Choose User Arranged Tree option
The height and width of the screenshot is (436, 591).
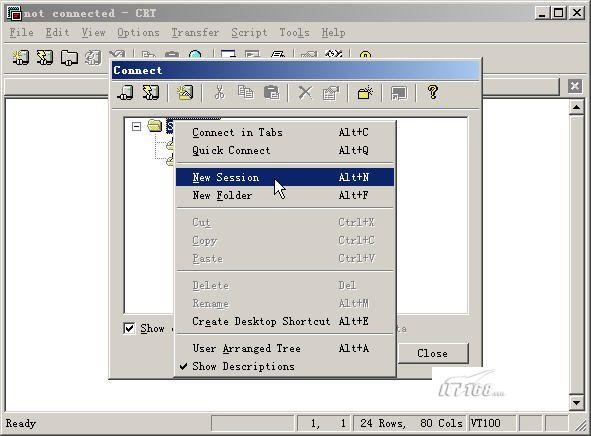pyautogui.click(x=285, y=348)
